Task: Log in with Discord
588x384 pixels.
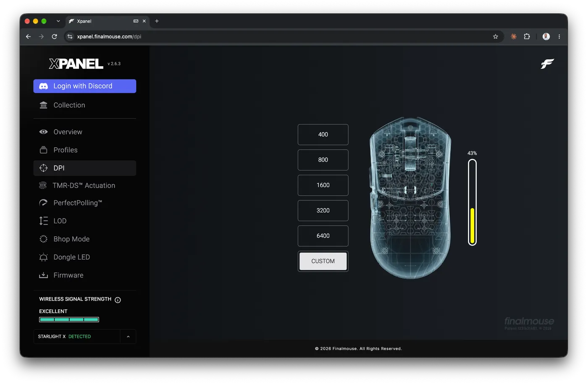Action: 85,86
